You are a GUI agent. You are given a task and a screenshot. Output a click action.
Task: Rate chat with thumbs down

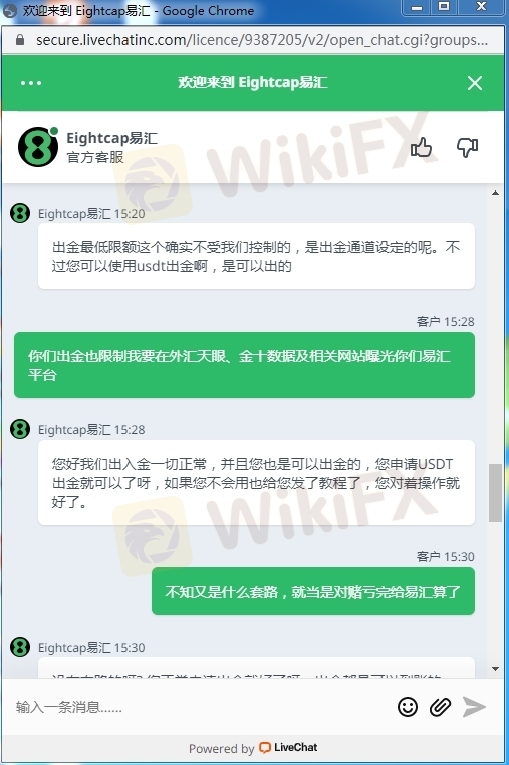467,147
